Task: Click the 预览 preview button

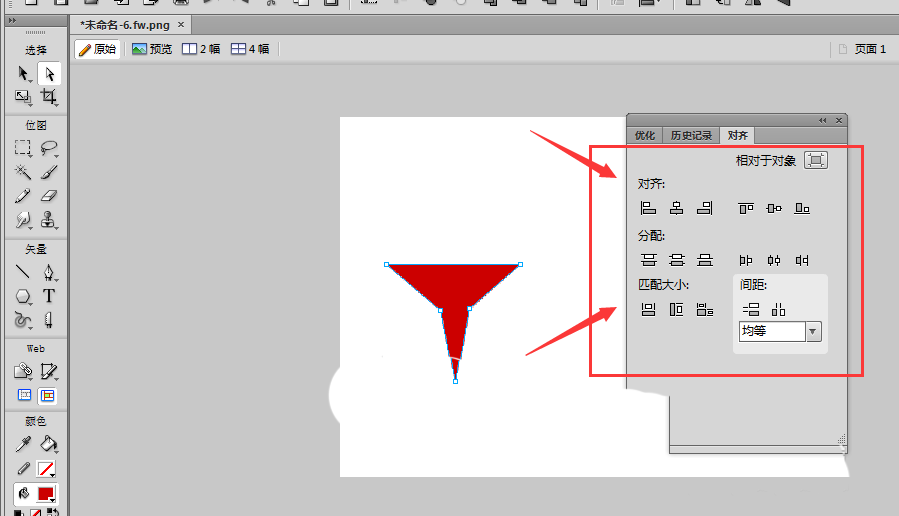Action: coord(152,48)
